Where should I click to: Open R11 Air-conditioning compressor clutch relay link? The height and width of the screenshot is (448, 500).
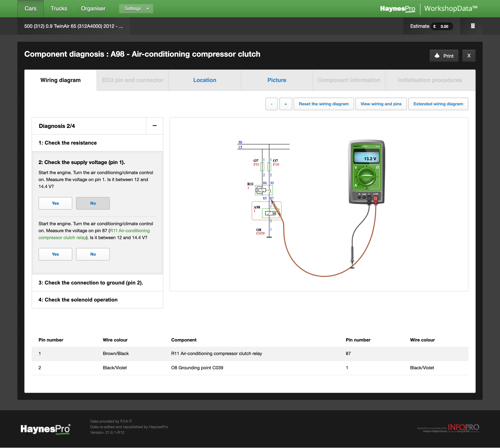pos(94,234)
